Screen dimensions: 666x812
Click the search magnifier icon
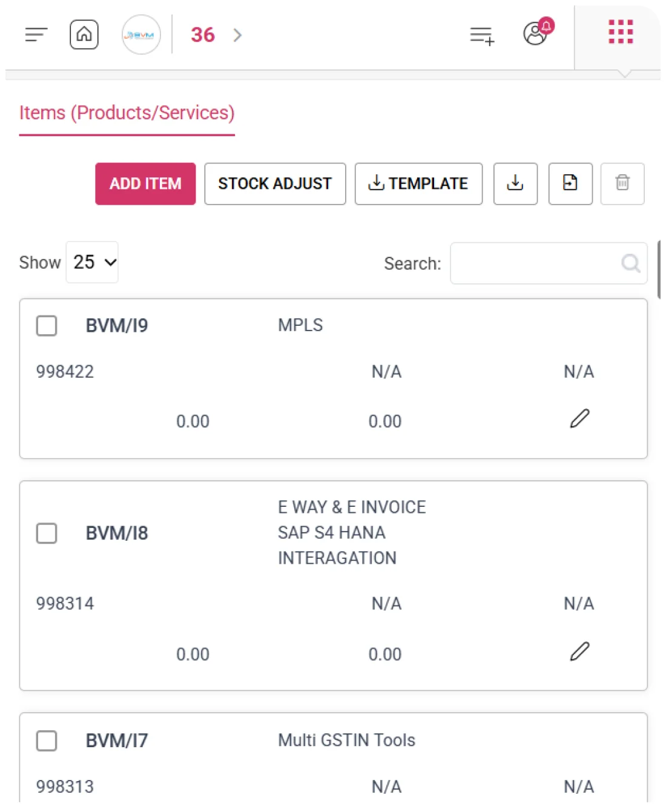pos(630,263)
